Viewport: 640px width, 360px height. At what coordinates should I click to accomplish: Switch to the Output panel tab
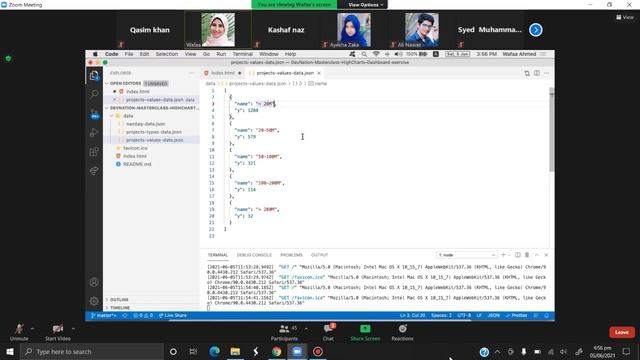[319, 255]
